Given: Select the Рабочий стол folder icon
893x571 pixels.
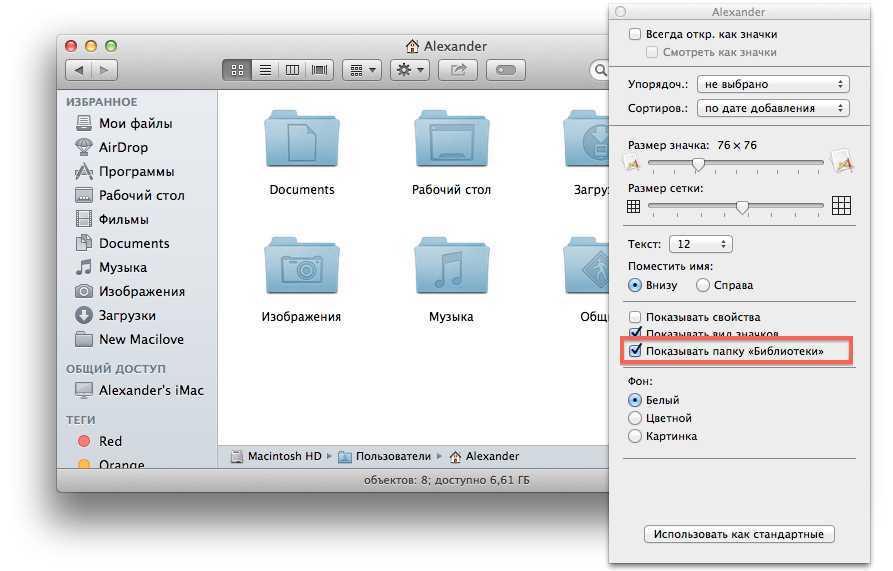Looking at the screenshot, I should point(452,140).
